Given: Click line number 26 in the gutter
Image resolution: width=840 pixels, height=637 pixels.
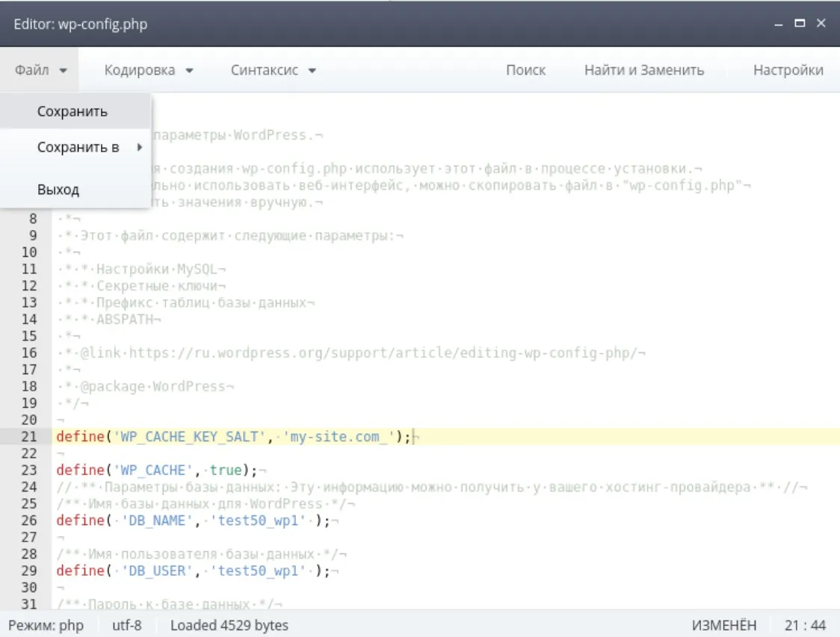Looking at the screenshot, I should point(29,521).
